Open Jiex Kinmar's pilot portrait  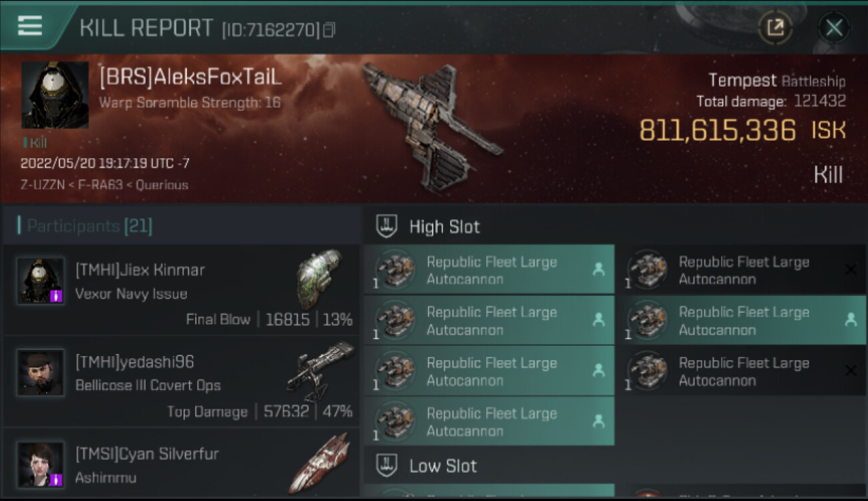[41, 281]
